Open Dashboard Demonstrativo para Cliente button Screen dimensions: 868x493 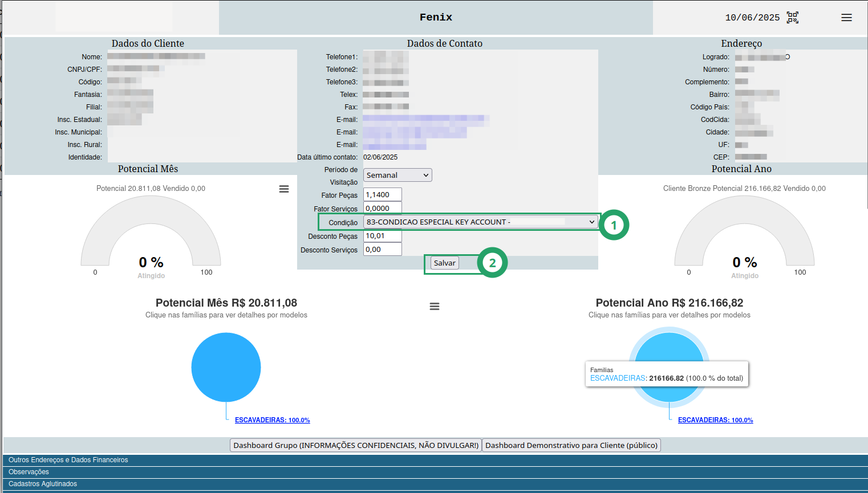[x=571, y=445]
